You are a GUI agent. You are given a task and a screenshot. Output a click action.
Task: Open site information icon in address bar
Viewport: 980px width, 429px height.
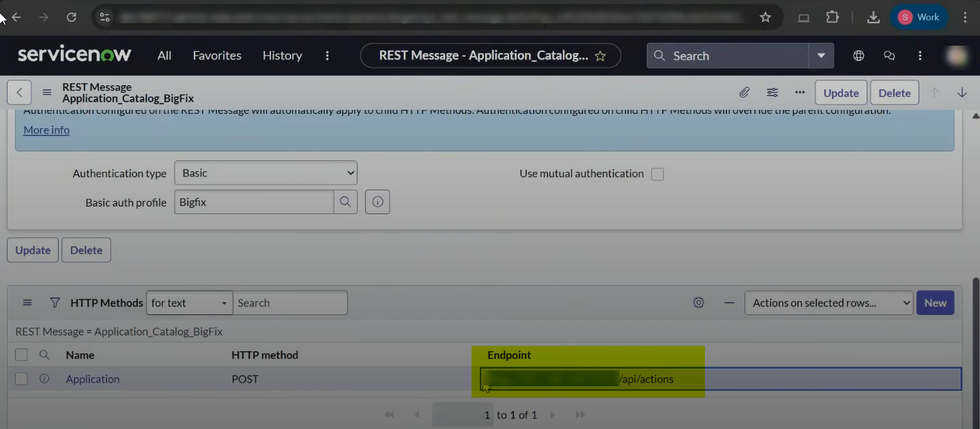click(x=104, y=18)
